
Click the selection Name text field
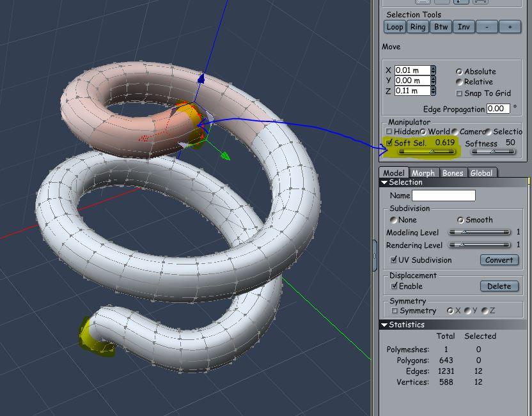(x=444, y=196)
